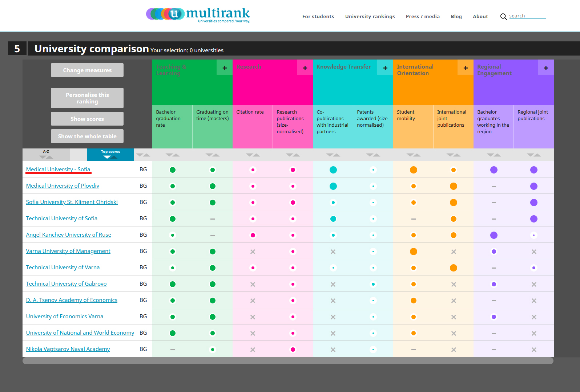Click the Change measures button
Screen dimensions: 580x392
[x=87, y=70]
